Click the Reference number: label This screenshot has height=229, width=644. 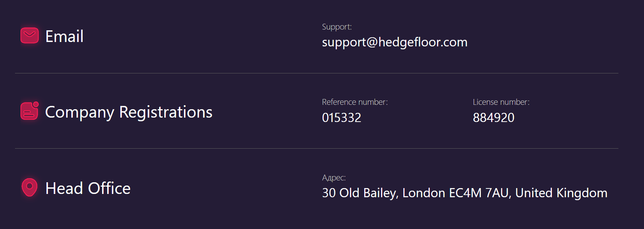[x=355, y=102]
